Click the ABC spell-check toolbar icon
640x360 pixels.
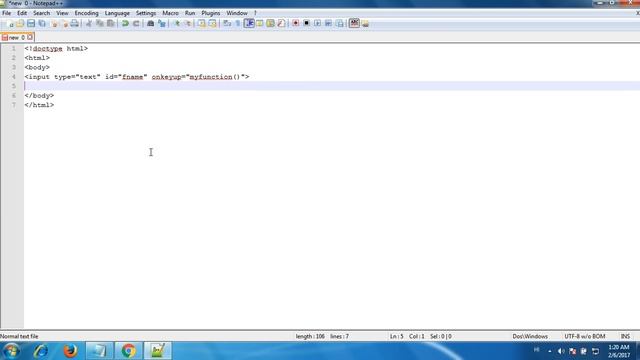[x=354, y=24]
